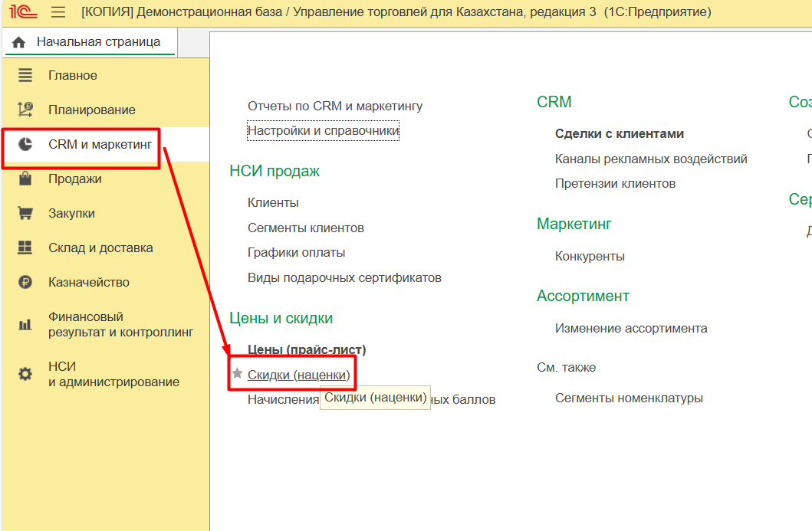Open Претензии клиентов

[615, 183]
